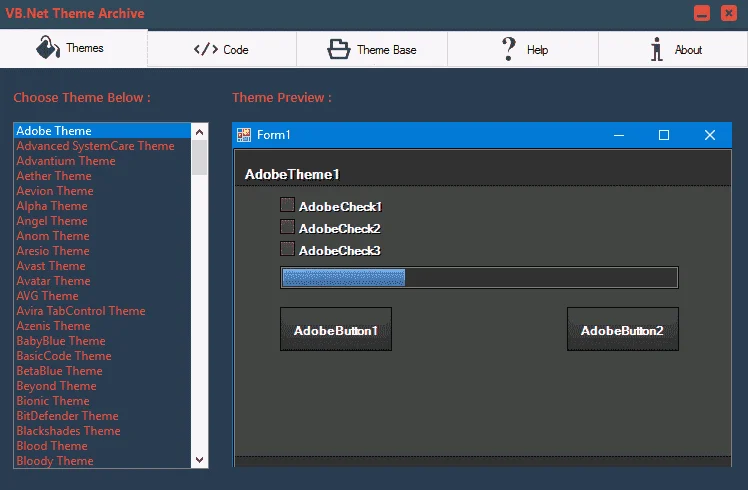Screen dimensions: 748x490
Task: Minimize the VB.Net Theme Archive window
Action: pos(702,13)
